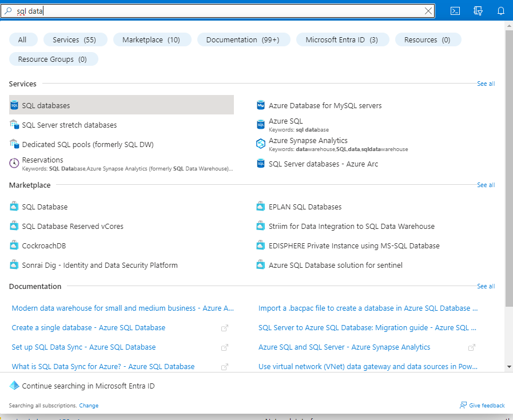Screen dimensions: 513x420
Task: Filter results by Resources (0)
Action: click(x=427, y=39)
